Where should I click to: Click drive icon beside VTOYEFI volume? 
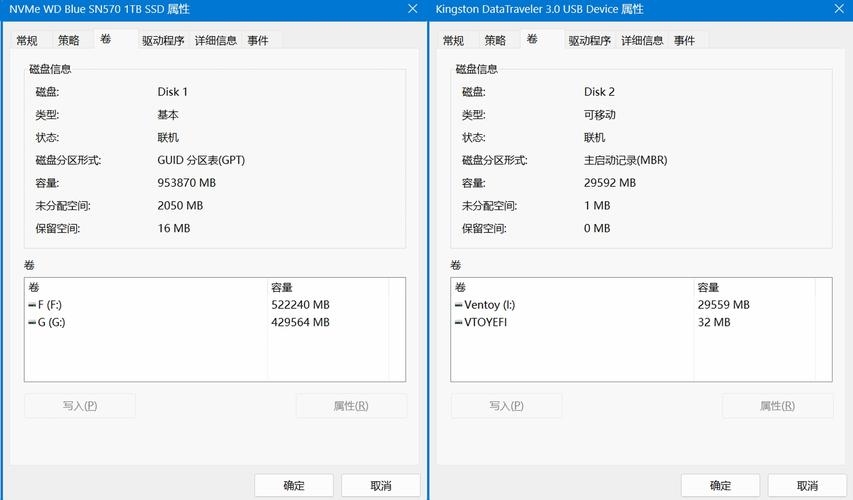pos(459,323)
